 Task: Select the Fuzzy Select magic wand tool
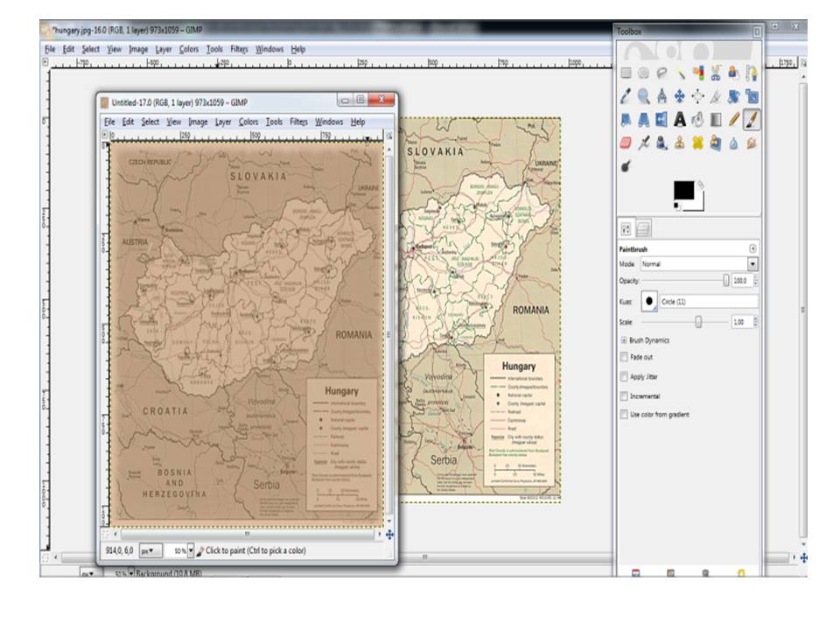tap(680, 73)
